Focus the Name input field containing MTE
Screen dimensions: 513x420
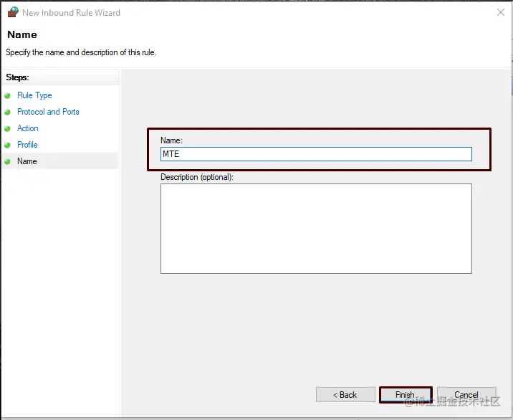[316, 154]
